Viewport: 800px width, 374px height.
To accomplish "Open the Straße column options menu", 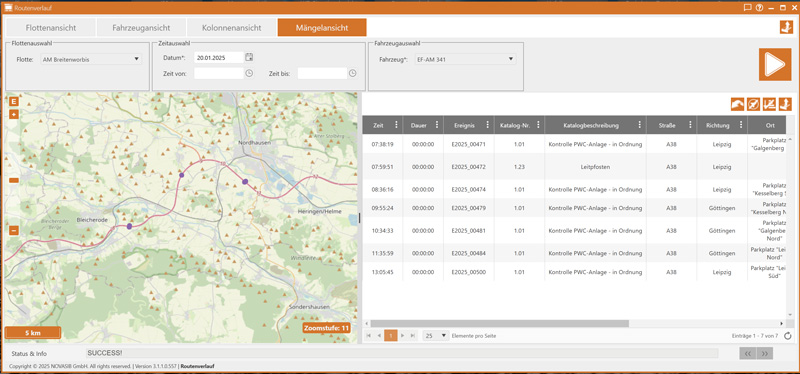I will 690,125.
